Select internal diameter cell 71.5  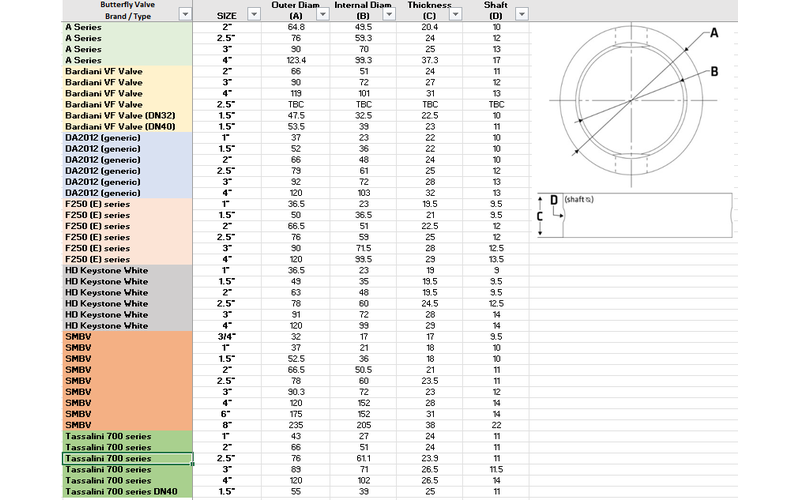(363, 248)
